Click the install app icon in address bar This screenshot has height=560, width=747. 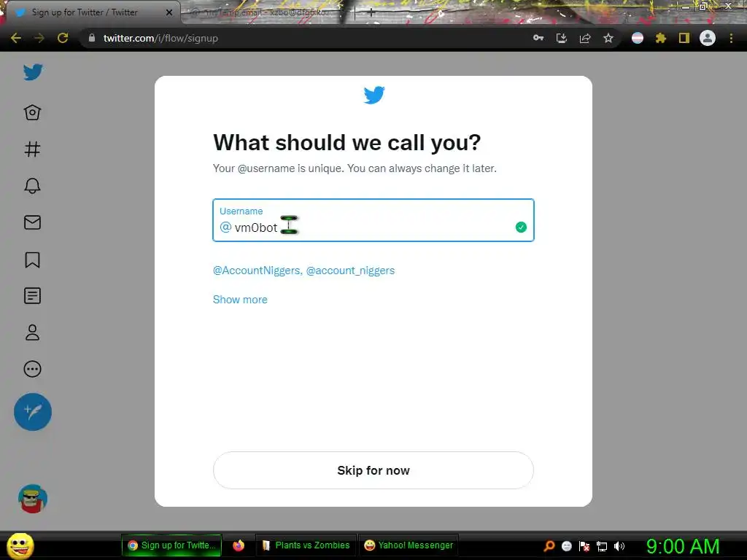[x=562, y=38]
